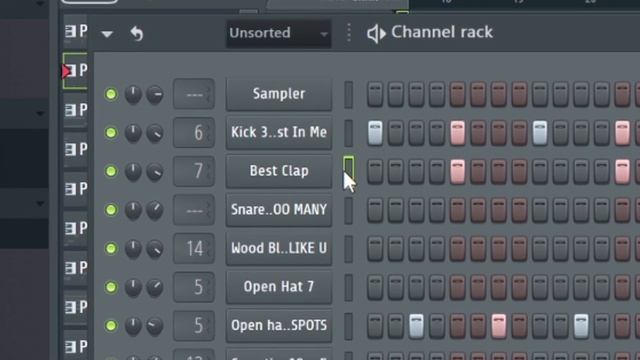Turn off step 11 of Open ha..SPOTS
Image resolution: width=640 pixels, height=360 pixels.
[x=581, y=325]
